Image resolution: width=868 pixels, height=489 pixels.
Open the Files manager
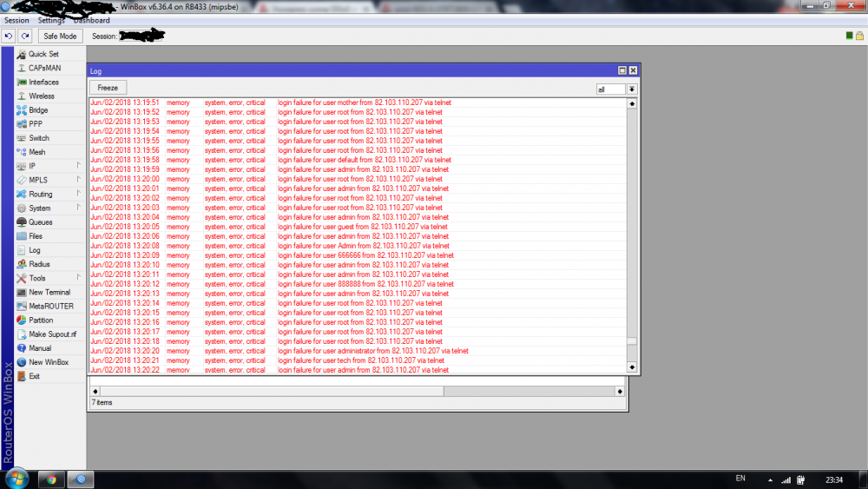[x=36, y=236]
